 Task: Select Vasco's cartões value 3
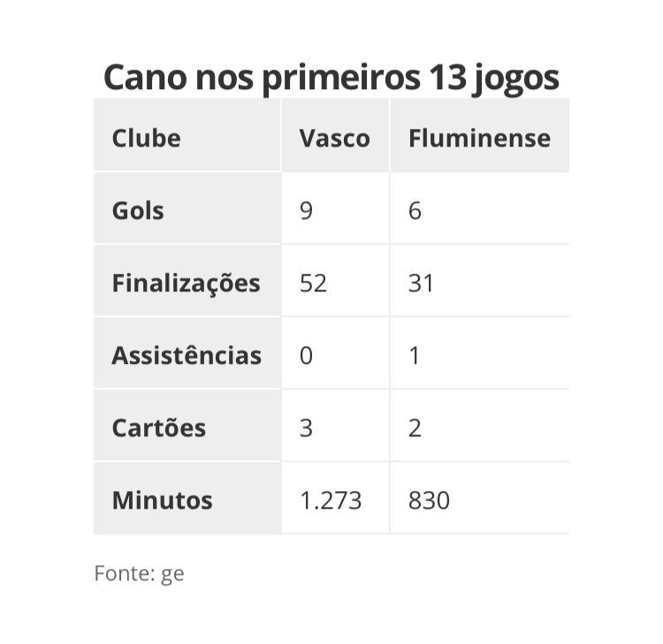(306, 428)
